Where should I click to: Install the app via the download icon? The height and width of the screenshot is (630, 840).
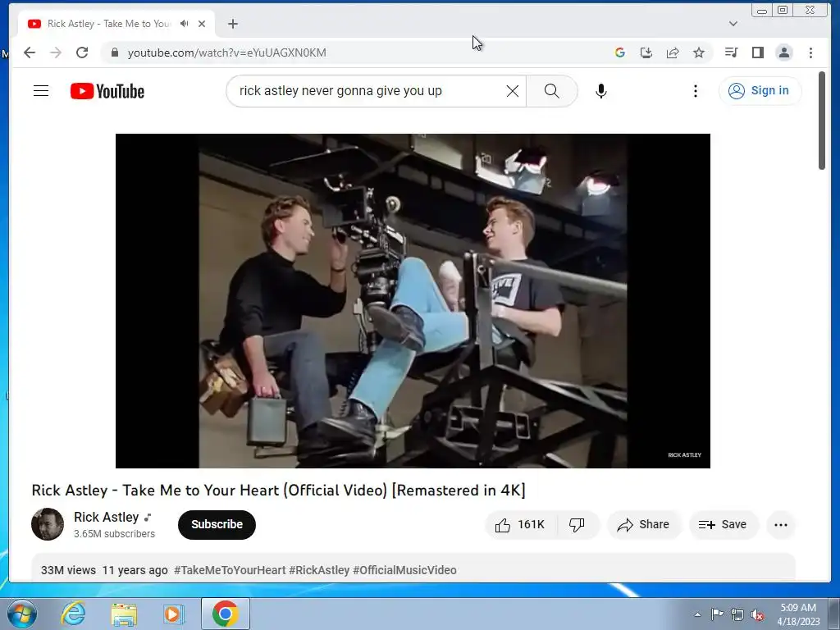click(646, 52)
